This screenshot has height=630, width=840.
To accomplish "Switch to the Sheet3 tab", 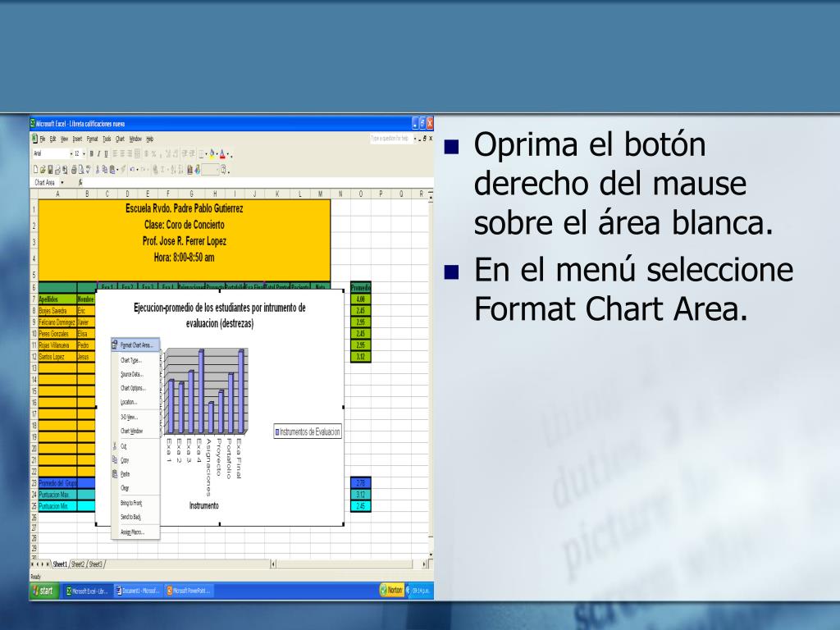I will pos(95,564).
